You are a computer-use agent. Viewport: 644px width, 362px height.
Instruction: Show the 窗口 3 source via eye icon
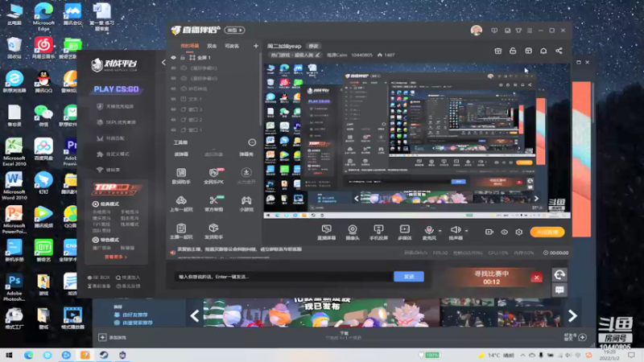173,109
